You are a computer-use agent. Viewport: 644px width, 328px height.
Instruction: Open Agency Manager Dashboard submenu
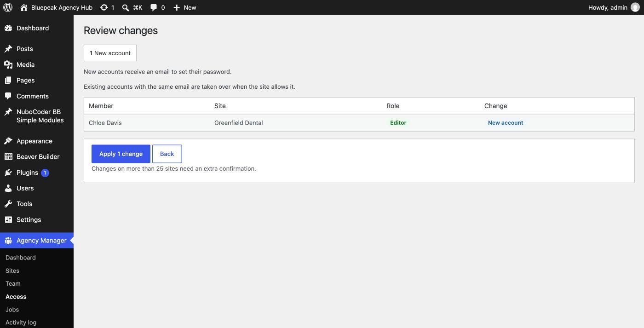pyautogui.click(x=21, y=258)
